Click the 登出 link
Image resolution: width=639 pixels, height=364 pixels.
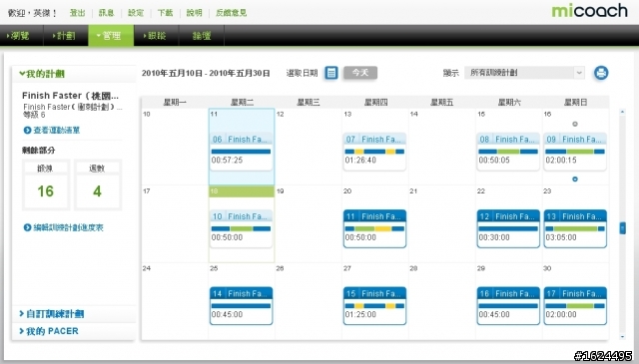click(78, 13)
